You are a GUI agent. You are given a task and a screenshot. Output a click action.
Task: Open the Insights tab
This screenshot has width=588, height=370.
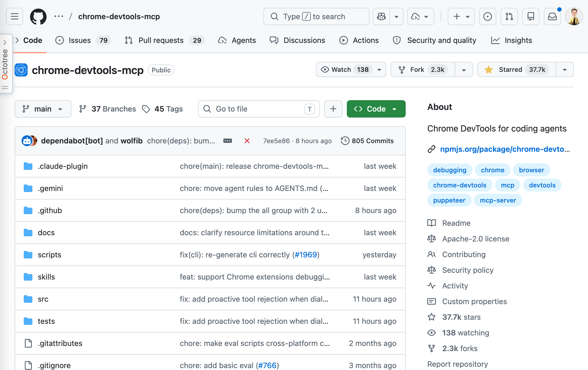coord(511,40)
